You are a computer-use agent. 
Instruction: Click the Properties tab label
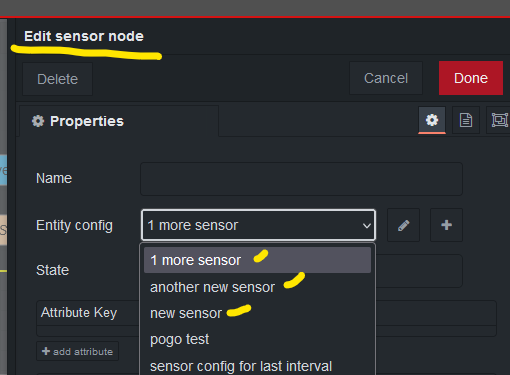[x=87, y=121]
